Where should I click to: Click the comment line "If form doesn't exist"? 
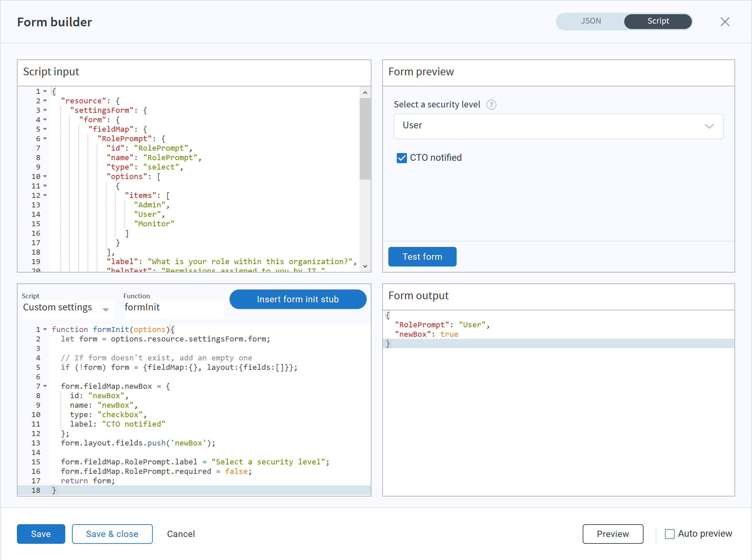coord(156,358)
